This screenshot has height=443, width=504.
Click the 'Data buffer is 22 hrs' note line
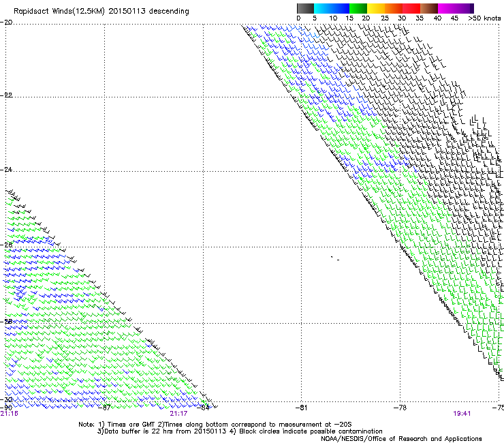(240, 431)
